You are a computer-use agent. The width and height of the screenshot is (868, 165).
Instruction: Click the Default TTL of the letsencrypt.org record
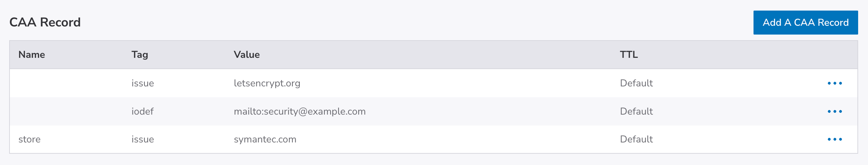click(636, 83)
